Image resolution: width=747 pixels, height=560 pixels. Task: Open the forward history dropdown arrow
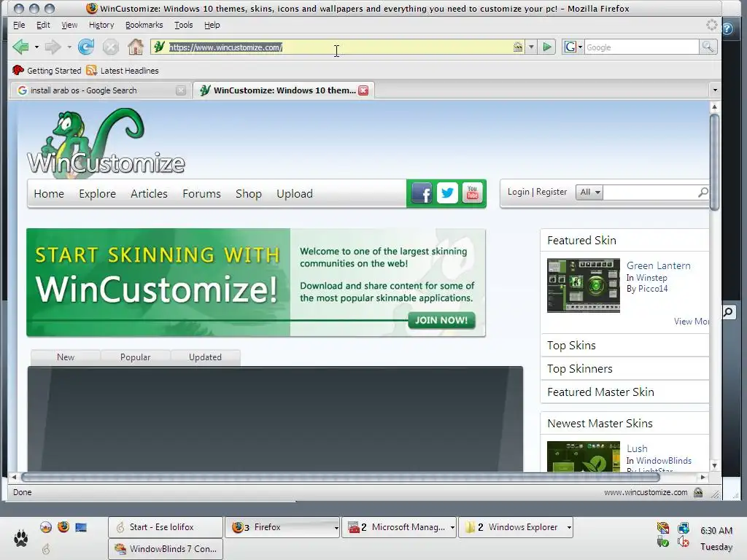pyautogui.click(x=69, y=47)
